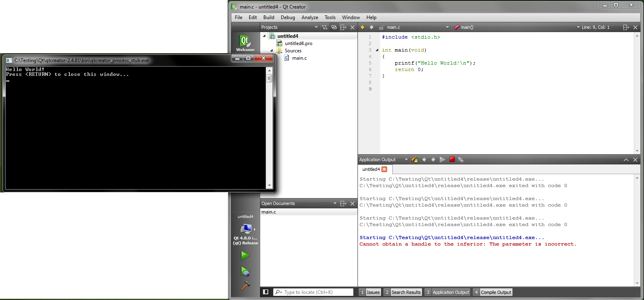Toggle synchronize-with-editor in Projects panel
The width and height of the screenshot is (644, 300).
334,27
